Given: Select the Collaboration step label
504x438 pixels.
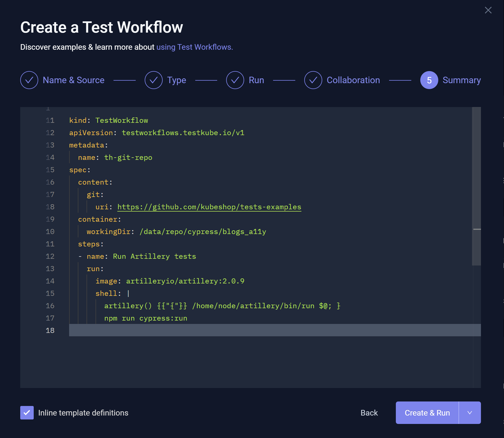Looking at the screenshot, I should 353,80.
